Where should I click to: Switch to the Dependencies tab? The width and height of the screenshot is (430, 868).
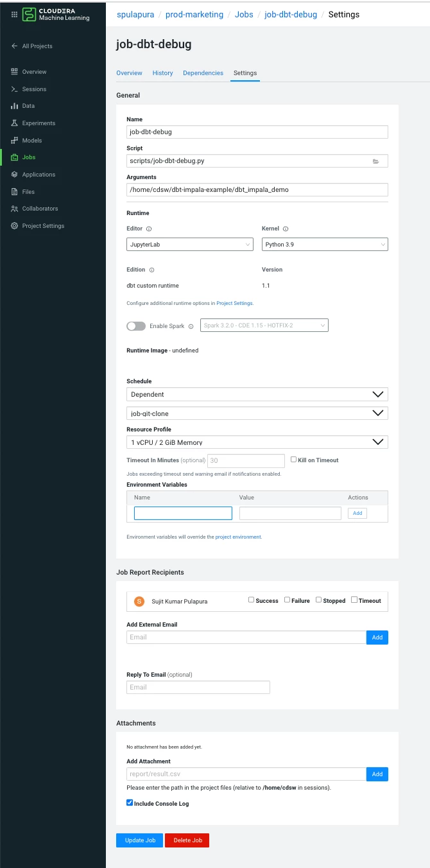tap(203, 73)
